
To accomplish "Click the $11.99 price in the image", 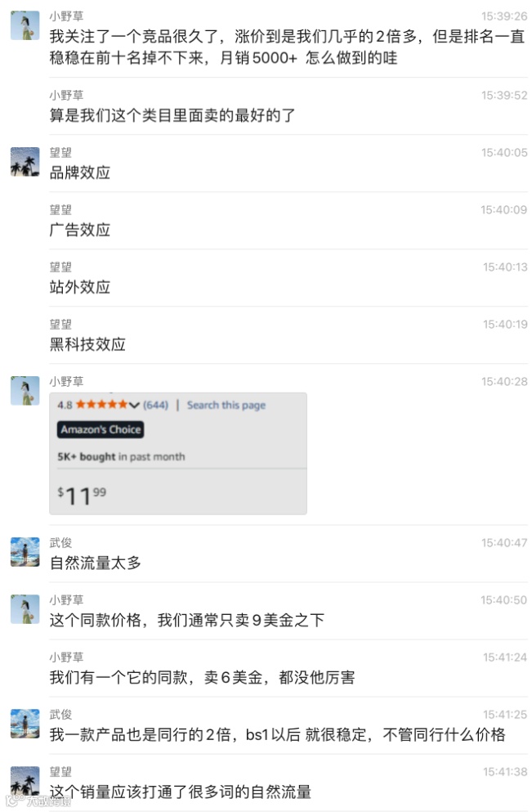I will pyautogui.click(x=82, y=496).
